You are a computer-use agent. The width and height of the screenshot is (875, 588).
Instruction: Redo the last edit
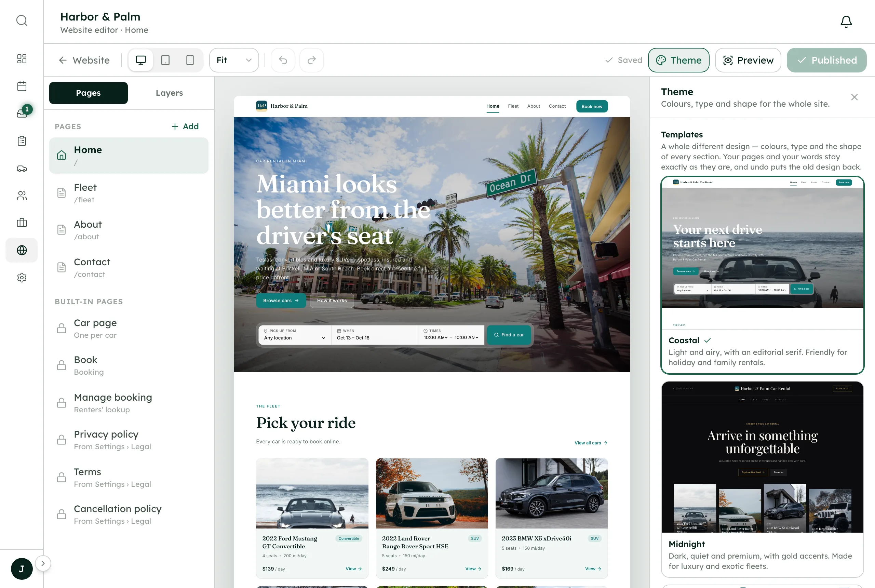coord(311,60)
